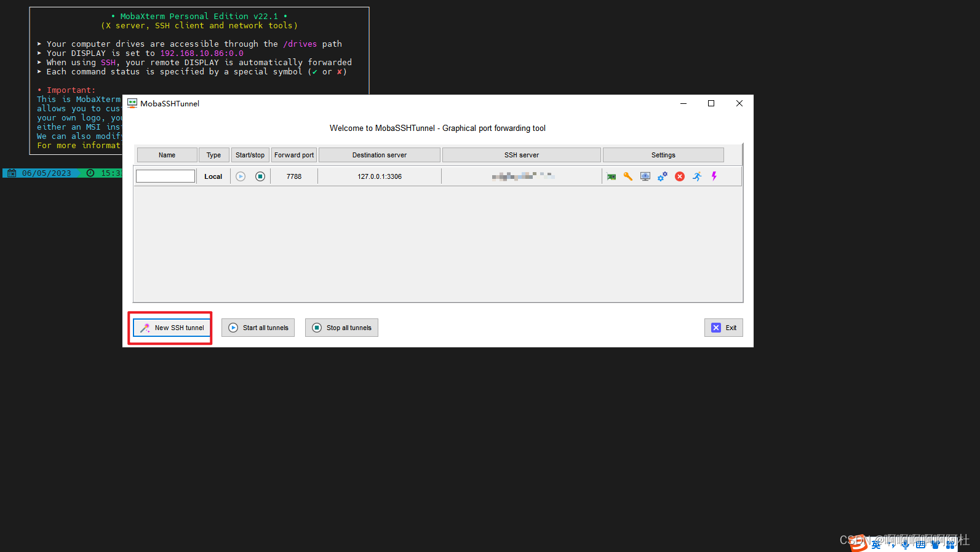
Task: Click the /drives path in terminal
Action: [x=300, y=44]
